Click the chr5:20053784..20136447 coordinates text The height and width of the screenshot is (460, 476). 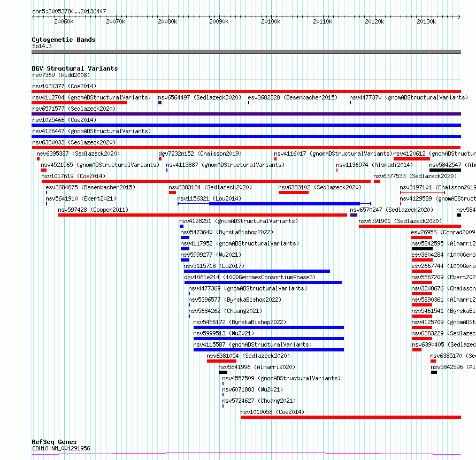[x=69, y=12]
